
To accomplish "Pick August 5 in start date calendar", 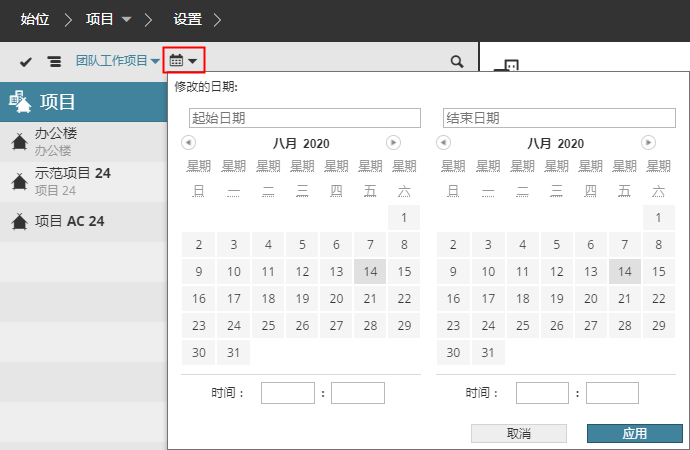I will [302, 245].
